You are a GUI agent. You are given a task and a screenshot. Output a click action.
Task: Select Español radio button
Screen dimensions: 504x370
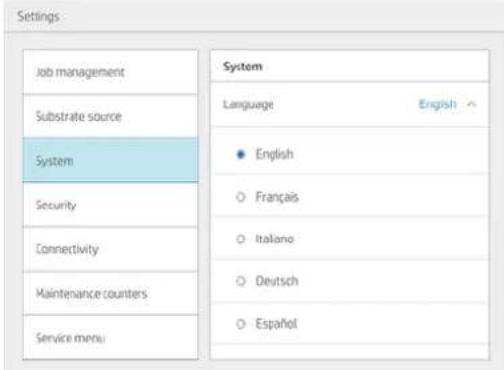pyautogui.click(x=240, y=324)
